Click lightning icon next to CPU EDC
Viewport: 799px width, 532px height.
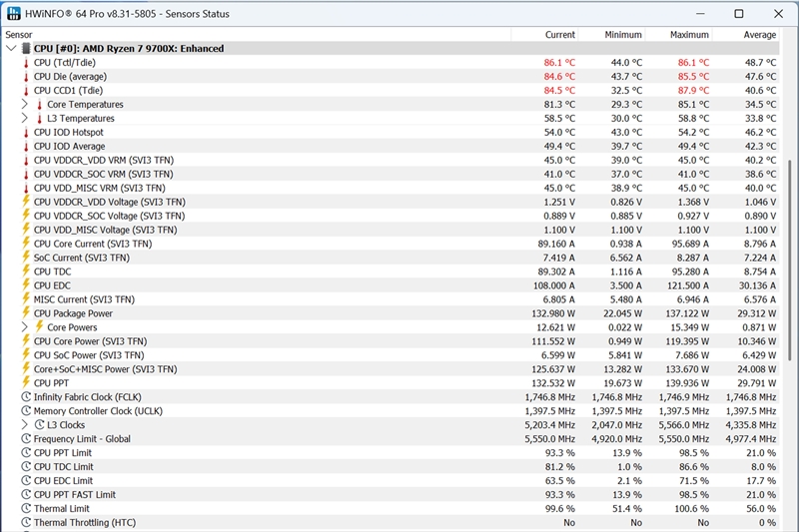[x=26, y=285]
